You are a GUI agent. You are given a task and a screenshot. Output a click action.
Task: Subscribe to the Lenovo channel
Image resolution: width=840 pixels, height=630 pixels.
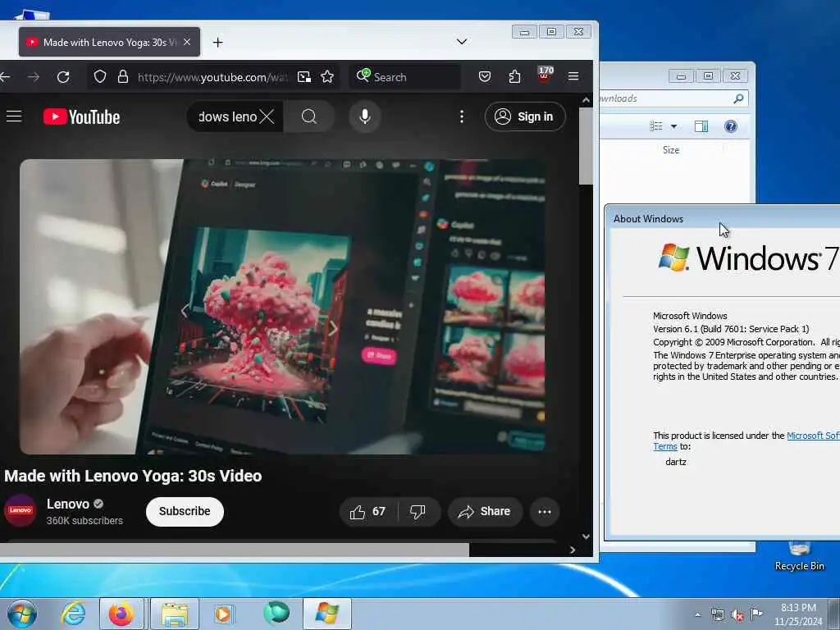pyautogui.click(x=185, y=512)
